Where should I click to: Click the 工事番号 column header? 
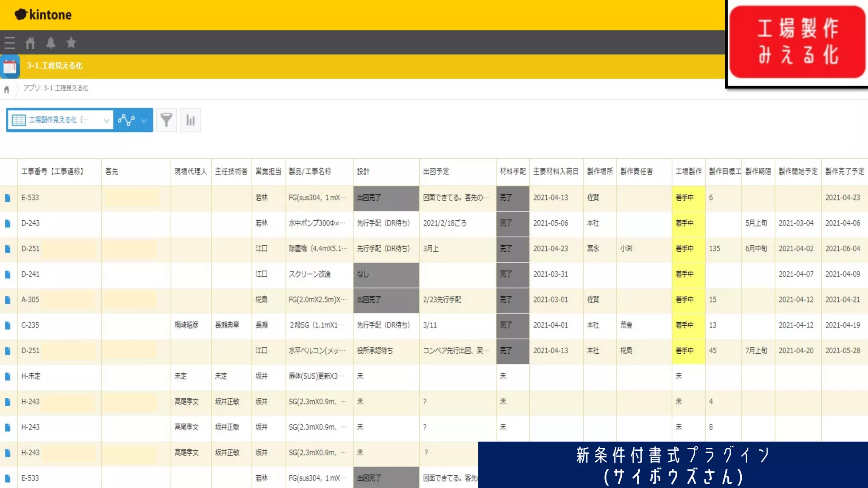(x=53, y=172)
